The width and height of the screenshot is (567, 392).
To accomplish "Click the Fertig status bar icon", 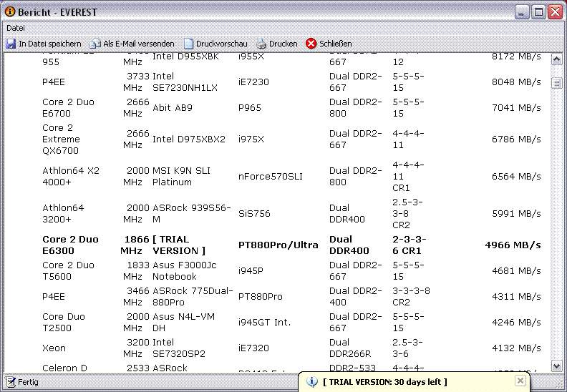I will click(11, 382).
